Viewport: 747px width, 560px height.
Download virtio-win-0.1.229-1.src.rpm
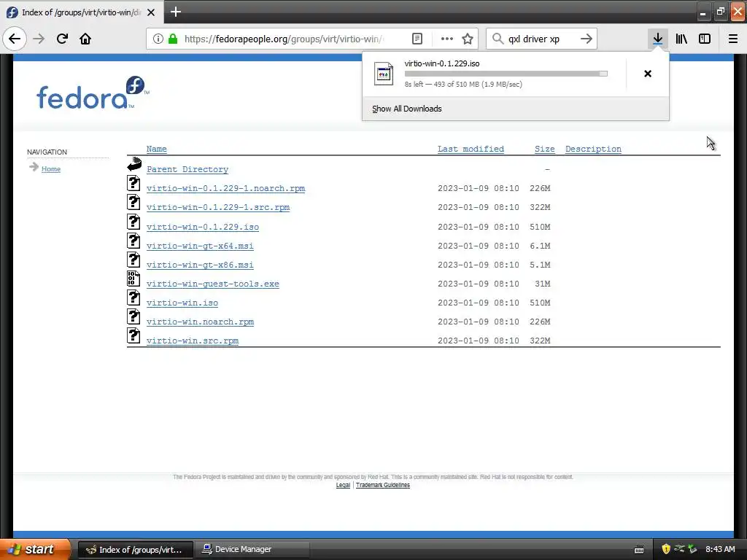point(217,207)
